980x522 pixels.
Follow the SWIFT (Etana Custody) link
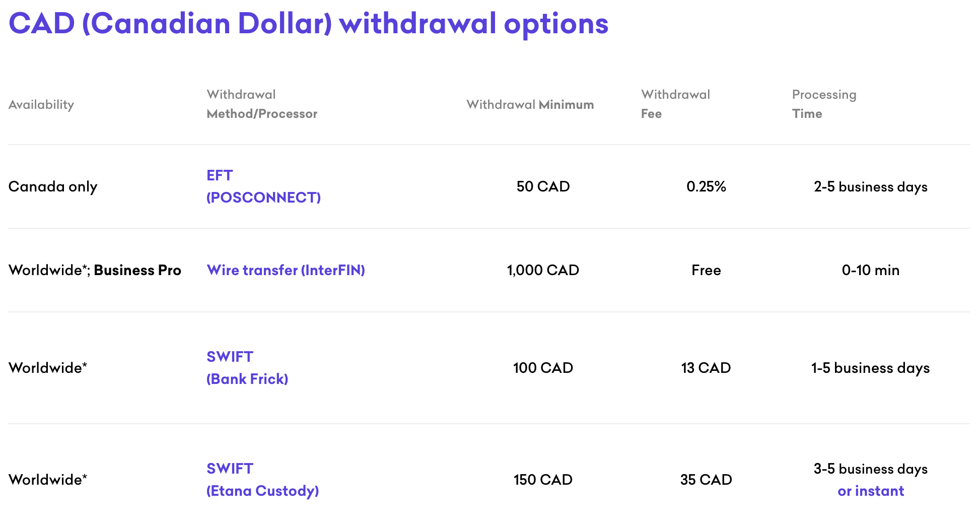pos(262,480)
